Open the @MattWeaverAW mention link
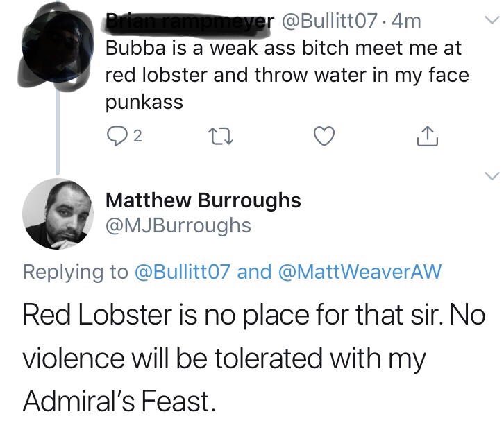 [x=359, y=271]
